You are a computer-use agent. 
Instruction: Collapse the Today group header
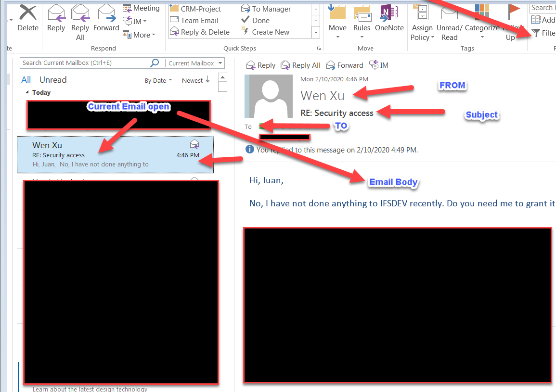point(27,92)
